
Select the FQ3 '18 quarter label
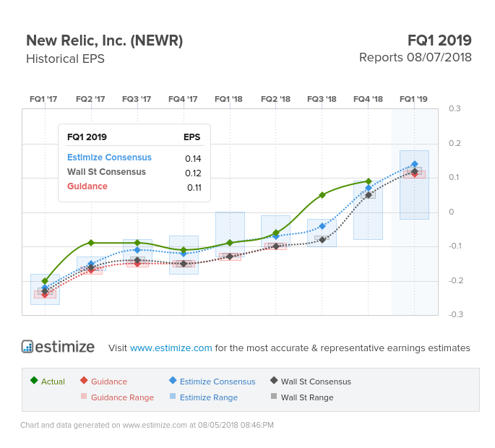322,99
